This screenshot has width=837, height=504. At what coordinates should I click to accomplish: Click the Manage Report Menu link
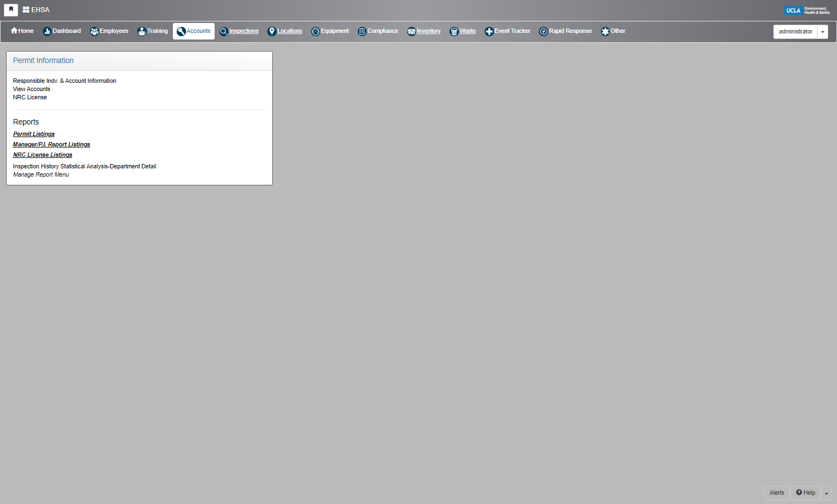pos(41,174)
